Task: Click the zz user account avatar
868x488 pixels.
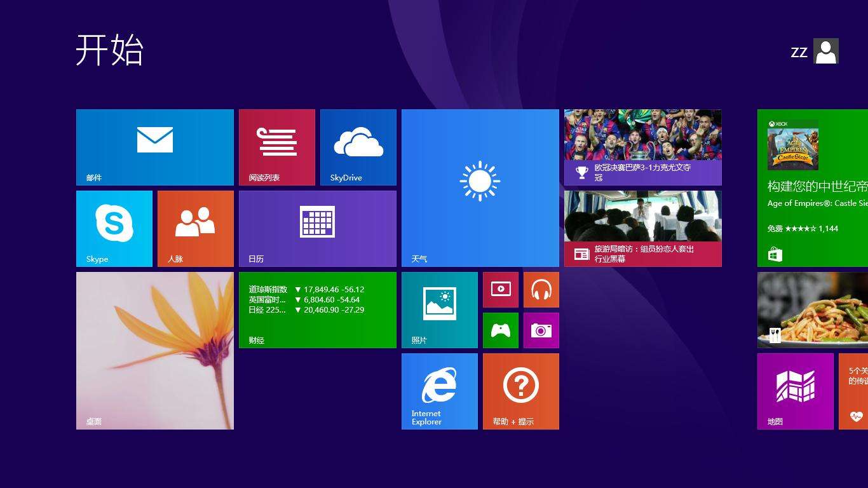Action: (825, 51)
